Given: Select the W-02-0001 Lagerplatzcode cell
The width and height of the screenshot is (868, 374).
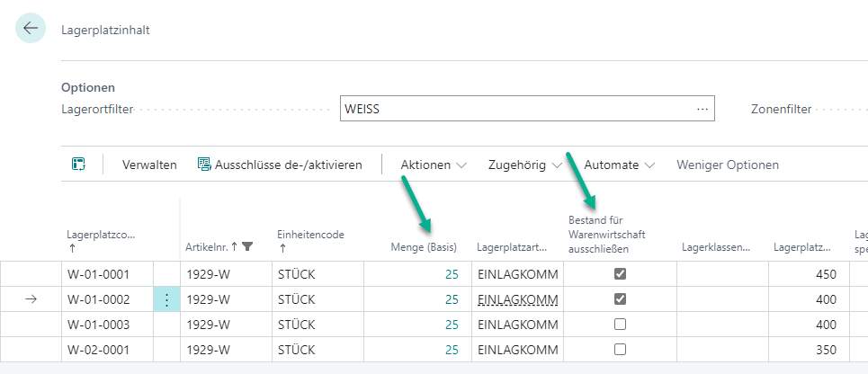Looking at the screenshot, I should 105,350.
